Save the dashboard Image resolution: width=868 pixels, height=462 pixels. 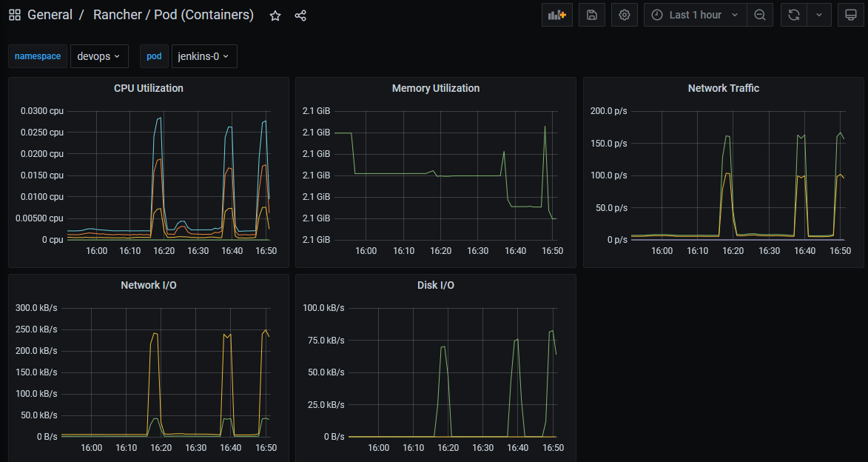(592, 15)
